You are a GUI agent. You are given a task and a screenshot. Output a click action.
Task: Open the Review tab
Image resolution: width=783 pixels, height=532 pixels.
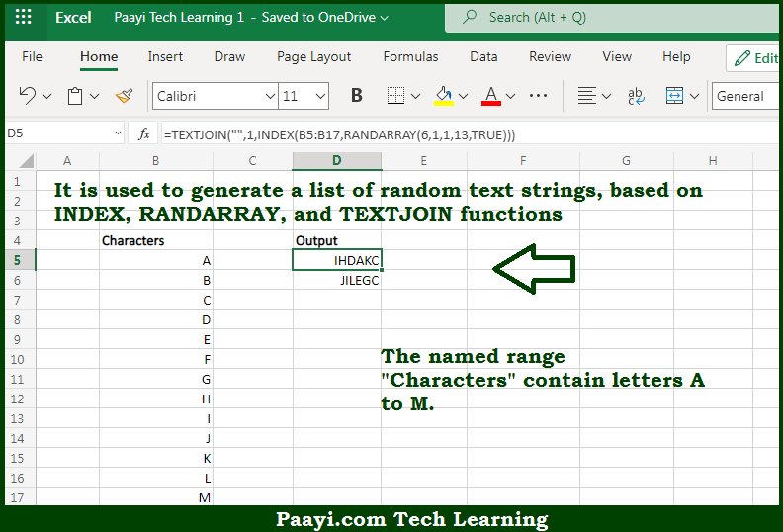[x=550, y=57]
